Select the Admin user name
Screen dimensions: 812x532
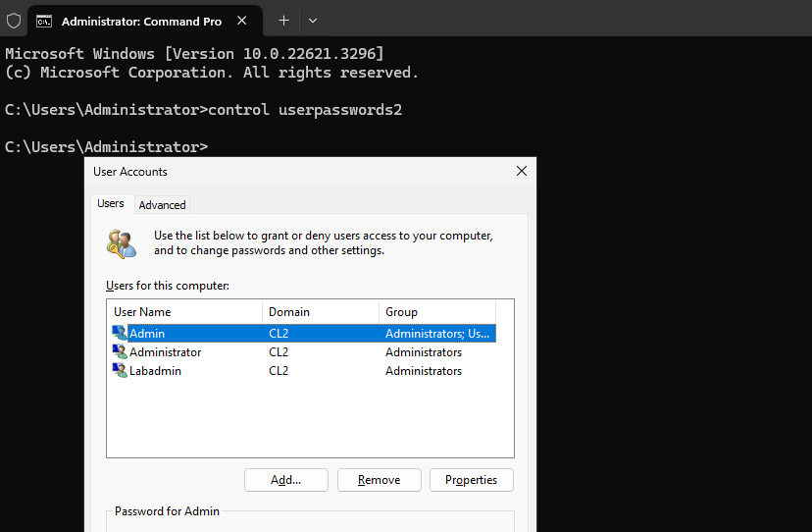point(147,334)
